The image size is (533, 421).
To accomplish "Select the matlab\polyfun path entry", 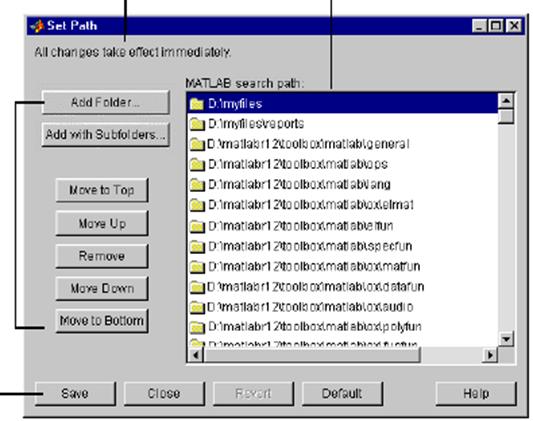I will [342, 327].
